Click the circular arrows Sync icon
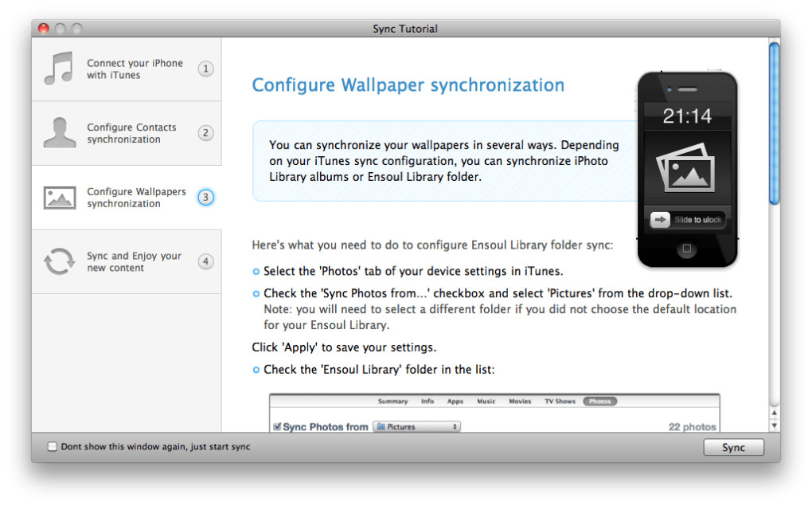Viewport: 812px width, 506px height. tap(59, 261)
